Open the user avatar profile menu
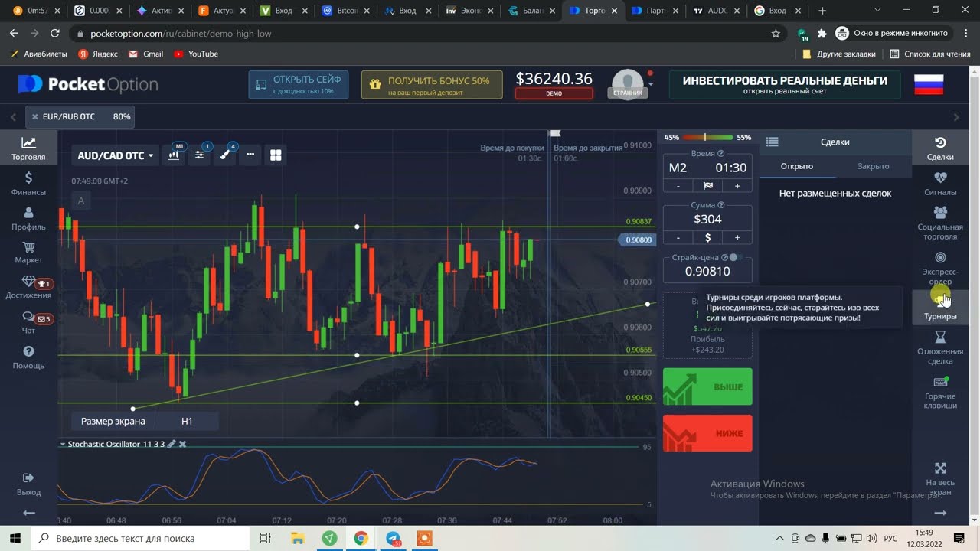The height and width of the screenshot is (551, 980). pyautogui.click(x=628, y=84)
